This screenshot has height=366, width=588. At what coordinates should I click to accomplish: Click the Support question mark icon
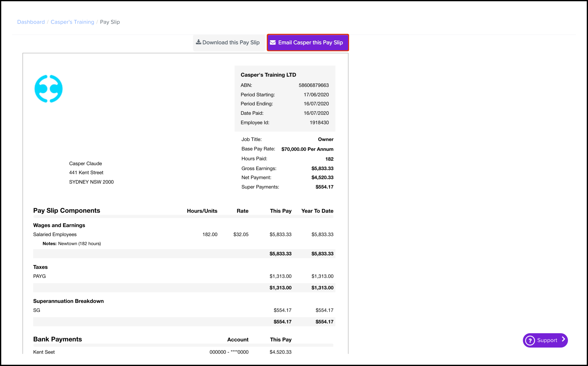click(x=530, y=340)
